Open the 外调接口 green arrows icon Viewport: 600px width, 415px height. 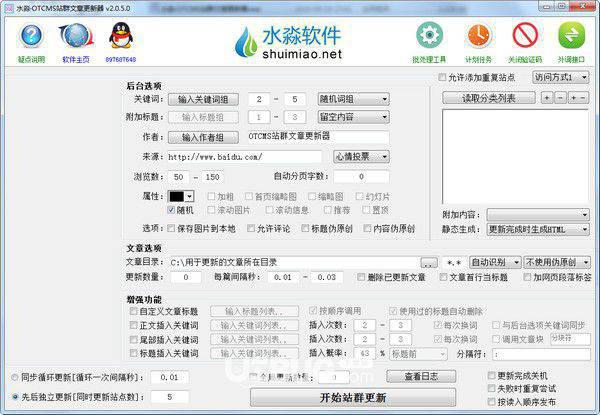pos(571,36)
